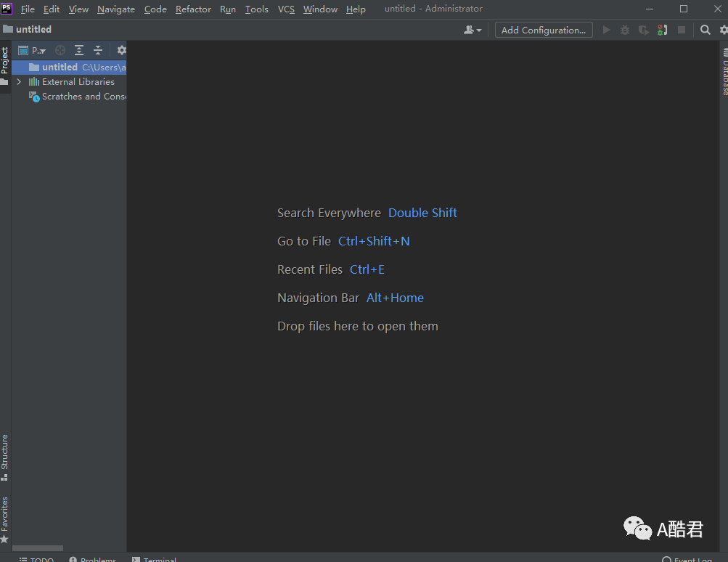
Task: Click the Project panel horizontal scrollbar
Action: coord(38,548)
